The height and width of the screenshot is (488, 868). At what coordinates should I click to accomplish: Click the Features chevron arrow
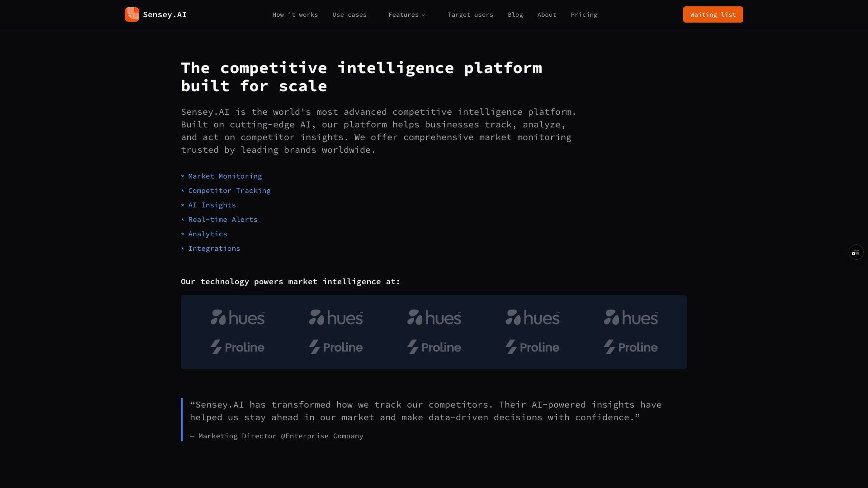[x=424, y=15]
